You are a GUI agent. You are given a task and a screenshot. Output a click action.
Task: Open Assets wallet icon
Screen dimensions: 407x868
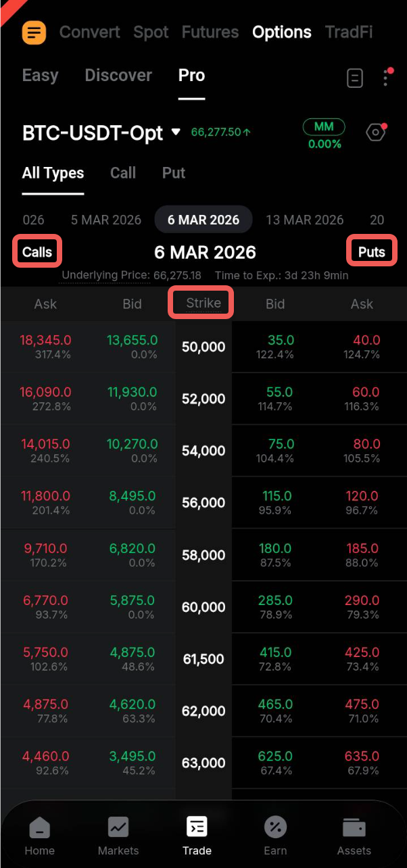[354, 836]
